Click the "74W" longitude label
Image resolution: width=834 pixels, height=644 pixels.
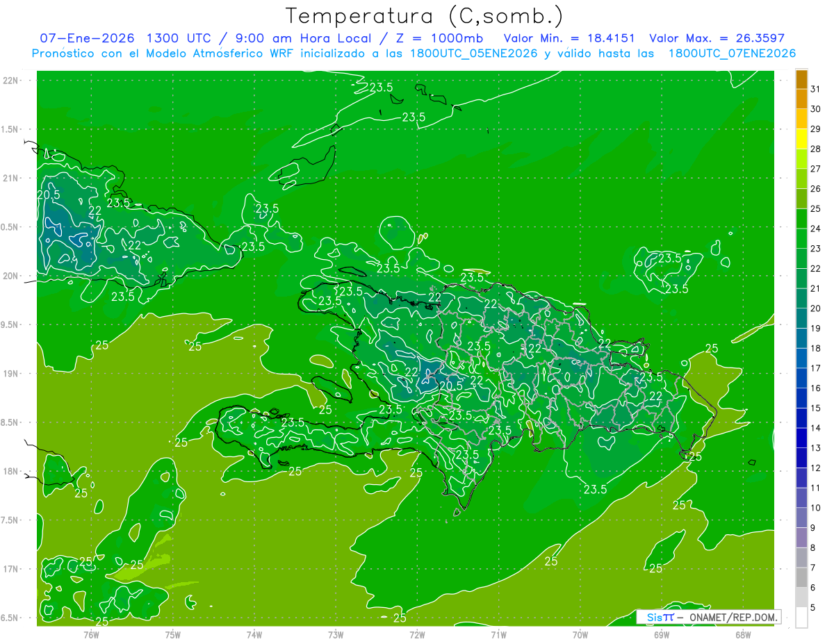coord(254,634)
